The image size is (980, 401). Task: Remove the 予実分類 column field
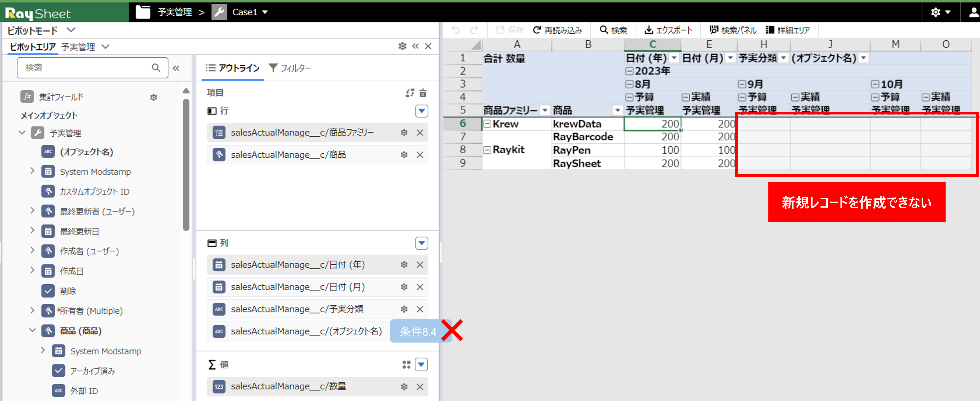[x=420, y=309]
